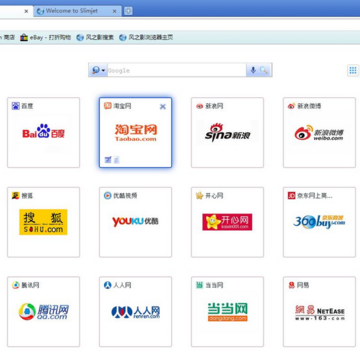Image resolution: width=360 pixels, height=360 pixels.
Task: Click the Youku favicon in tile header
Action: [x=108, y=196]
